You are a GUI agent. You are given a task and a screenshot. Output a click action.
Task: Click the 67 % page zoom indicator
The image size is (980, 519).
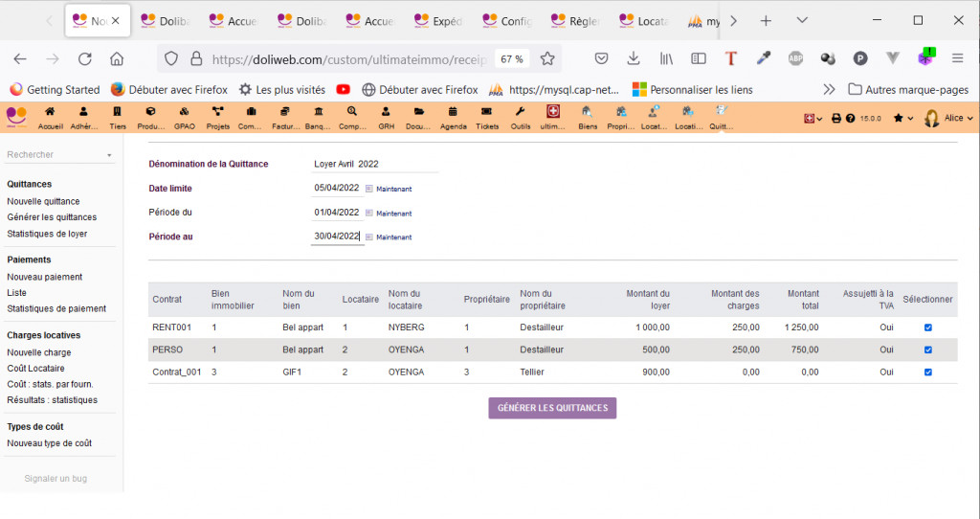pos(512,58)
